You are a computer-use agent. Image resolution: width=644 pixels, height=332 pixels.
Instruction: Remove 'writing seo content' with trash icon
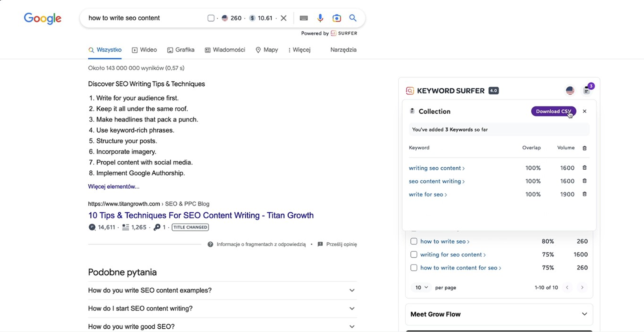(585, 168)
